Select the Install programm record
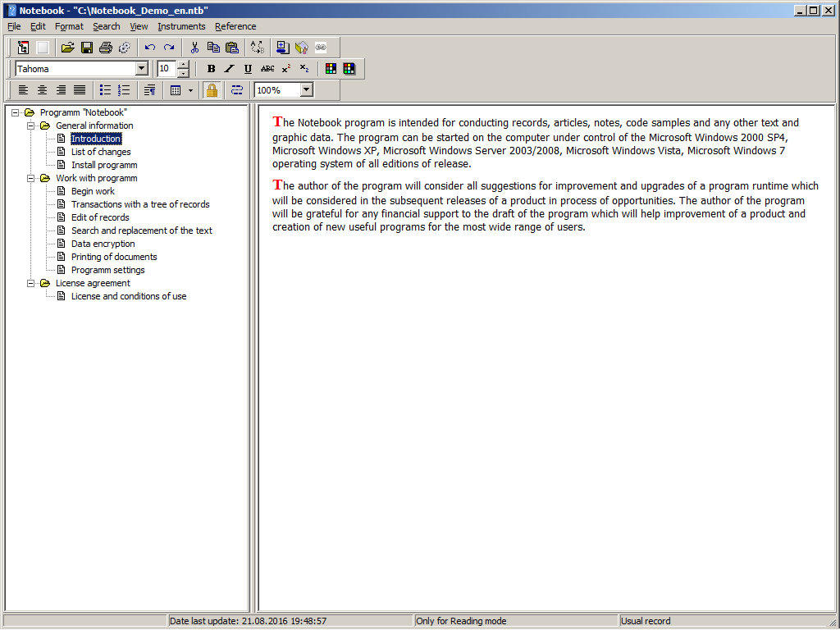 (104, 165)
